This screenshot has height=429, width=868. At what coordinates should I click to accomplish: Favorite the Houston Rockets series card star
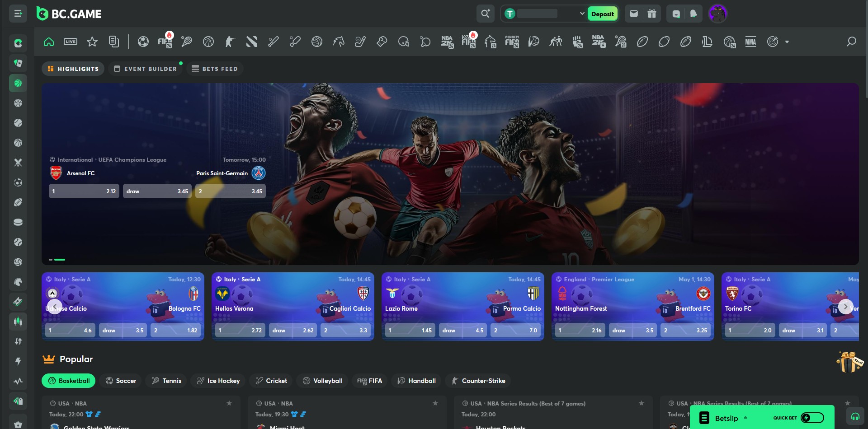click(x=642, y=403)
